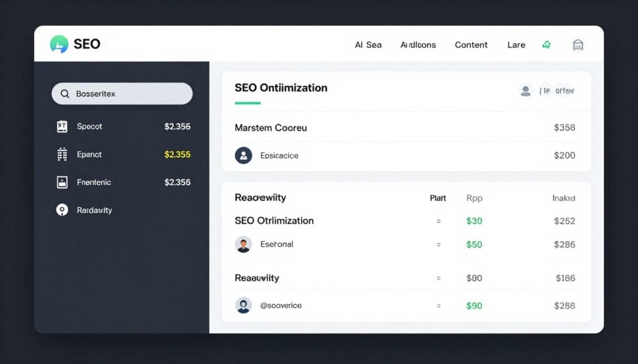Click the Specot sidebar icon
The height and width of the screenshot is (364, 638).
tap(62, 126)
